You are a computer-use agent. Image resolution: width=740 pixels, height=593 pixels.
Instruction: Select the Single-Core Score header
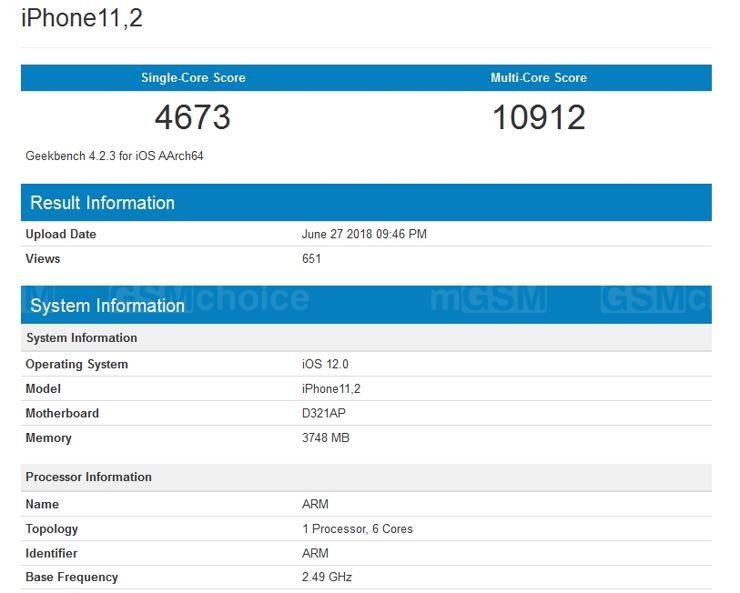coord(193,78)
